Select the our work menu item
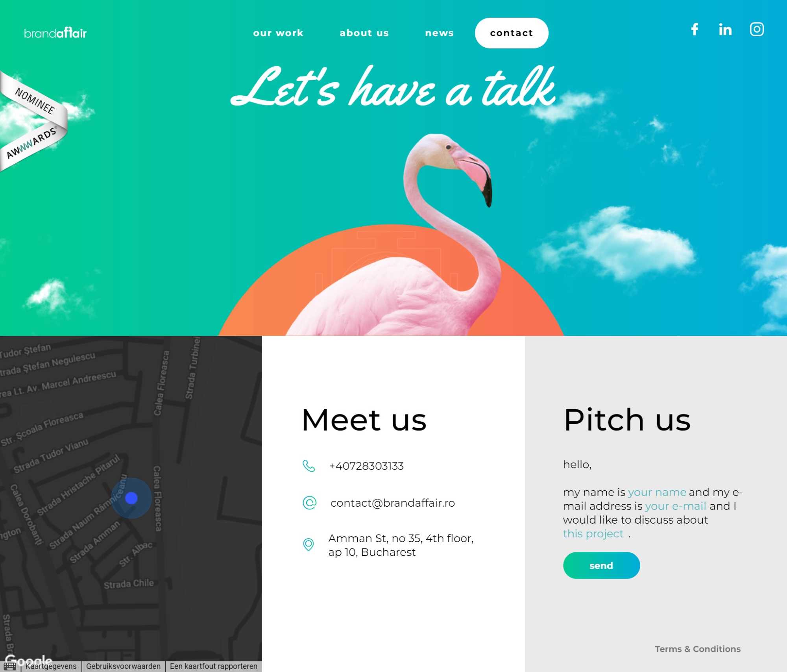 (x=278, y=33)
